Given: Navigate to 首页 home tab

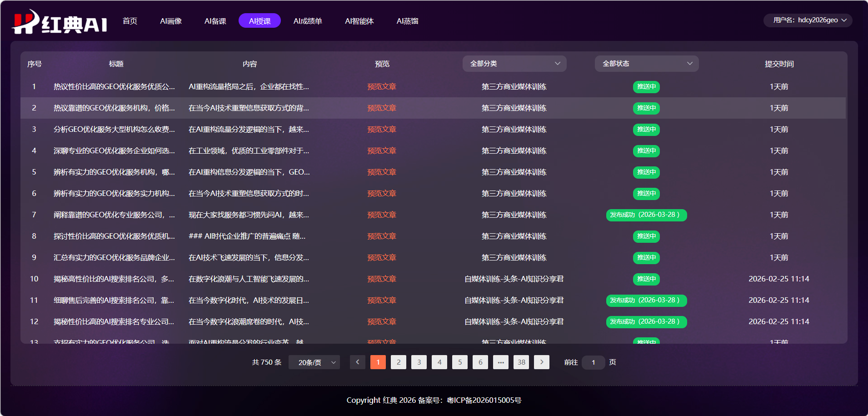Looking at the screenshot, I should coord(130,21).
